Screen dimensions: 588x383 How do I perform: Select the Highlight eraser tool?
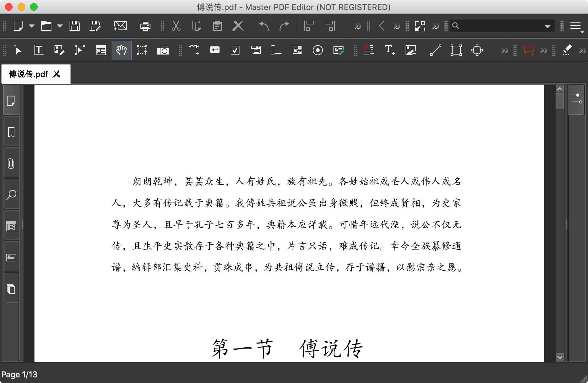click(x=567, y=50)
